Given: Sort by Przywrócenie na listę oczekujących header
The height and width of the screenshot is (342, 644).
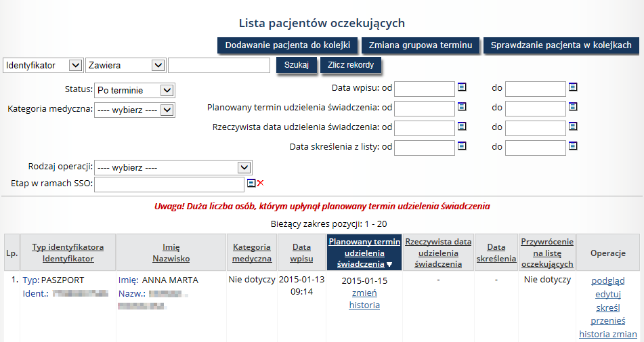Looking at the screenshot, I should [547, 253].
